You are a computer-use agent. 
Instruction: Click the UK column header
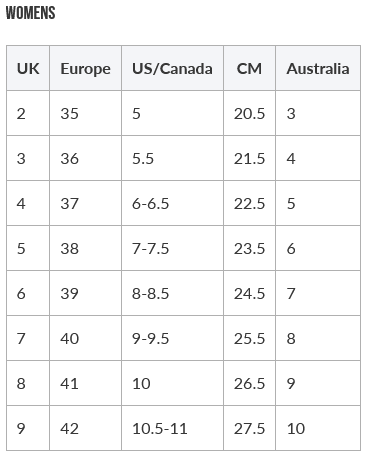[x=28, y=68]
